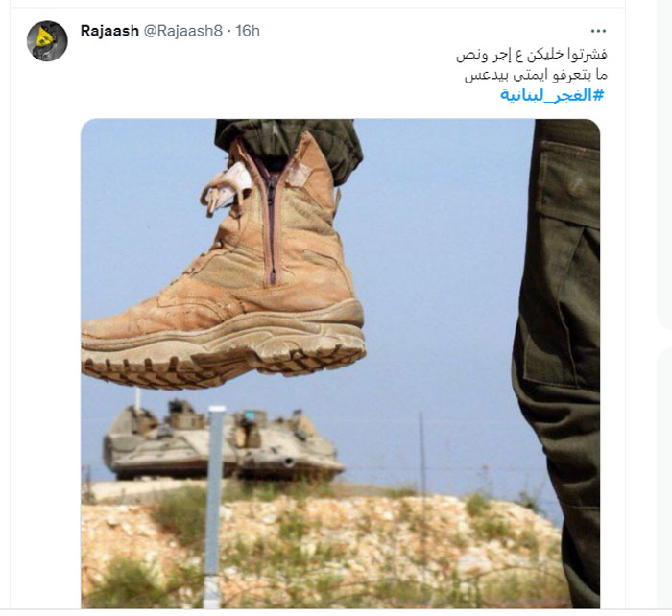672x616 pixels.
Task: Visit the @Rajaash8 handle link
Action: point(182,31)
